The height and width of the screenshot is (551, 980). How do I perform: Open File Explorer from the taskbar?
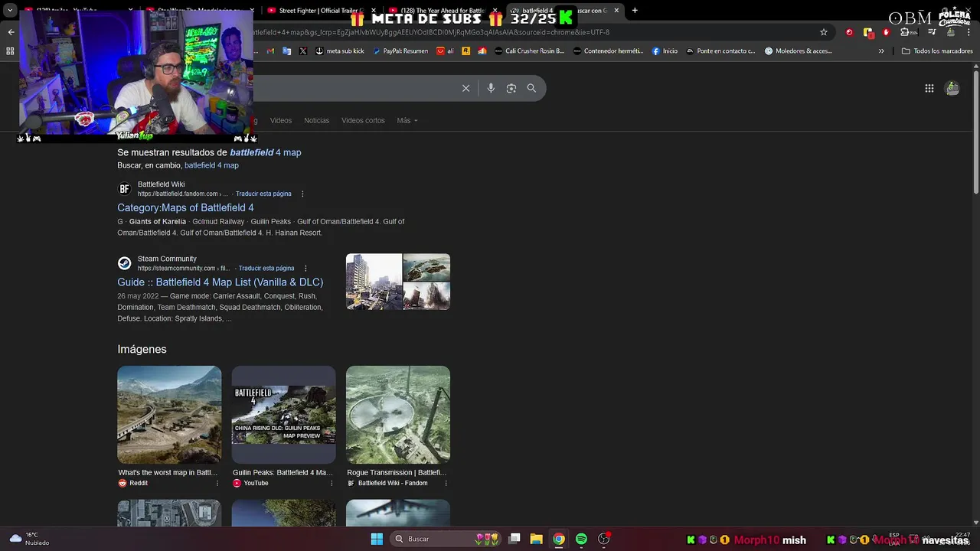(536, 539)
